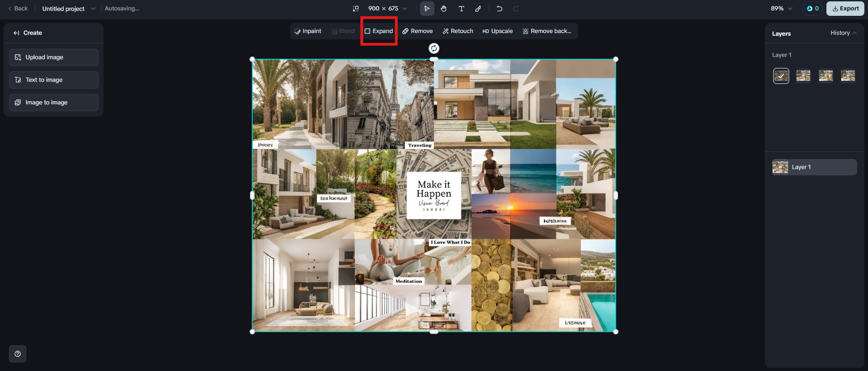Open the Untitled project name dropdown
The image size is (868, 371).
[x=68, y=9]
